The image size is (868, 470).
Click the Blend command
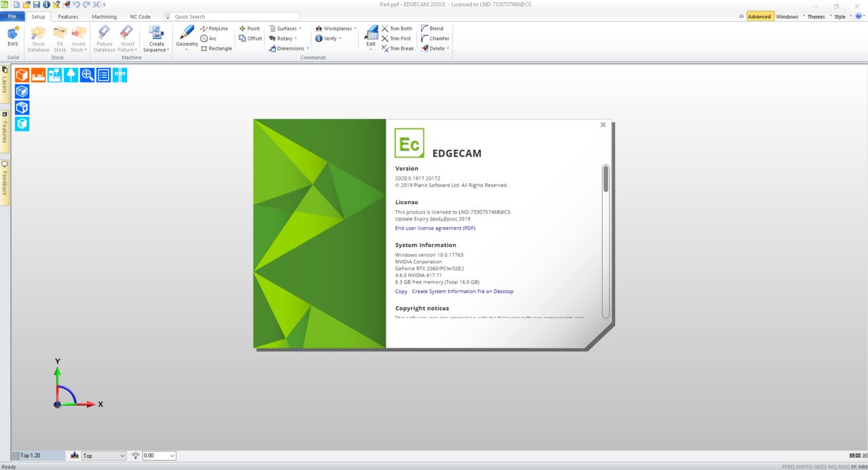(432, 28)
